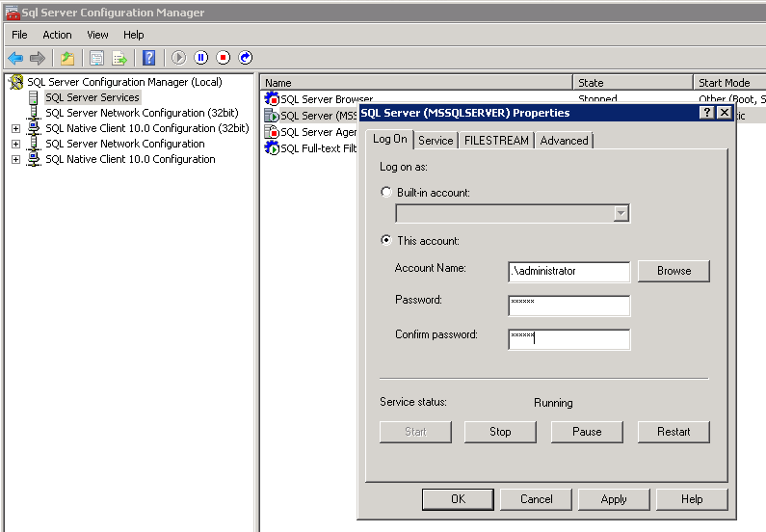Click the SQL Server (MSSQLSERVER) service icon
Image resolution: width=766 pixels, height=532 pixels.
coord(272,116)
